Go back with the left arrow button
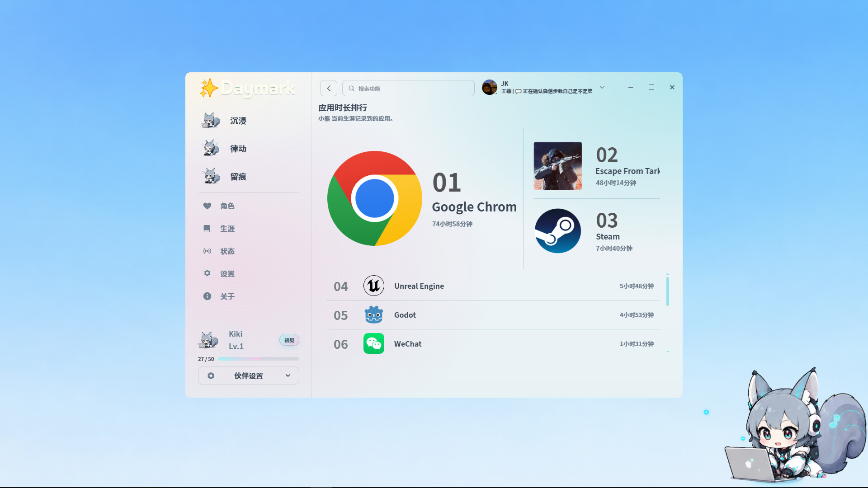The height and width of the screenshot is (488, 868). coord(329,88)
